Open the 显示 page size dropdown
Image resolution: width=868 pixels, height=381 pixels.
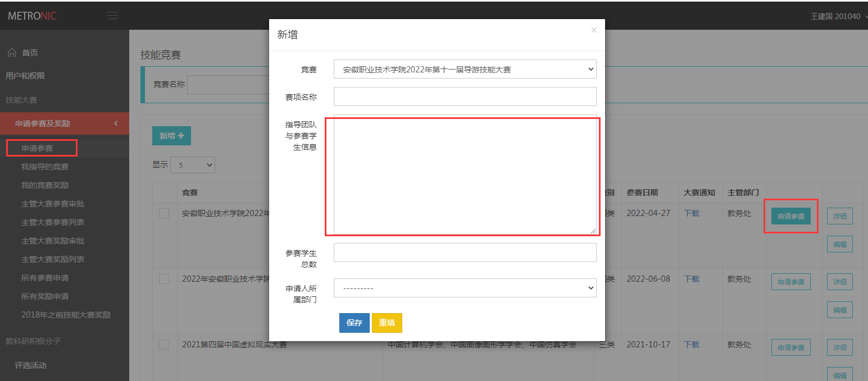[x=192, y=165]
